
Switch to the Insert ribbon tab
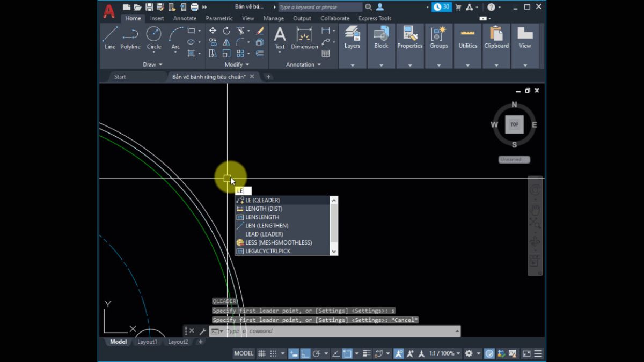(x=157, y=18)
